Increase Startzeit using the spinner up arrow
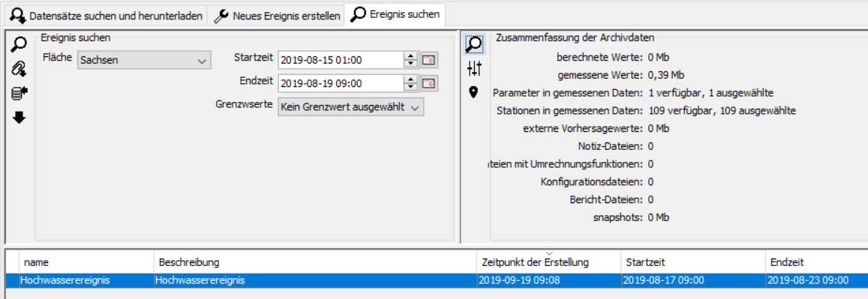This screenshot has width=868, height=299. click(410, 56)
